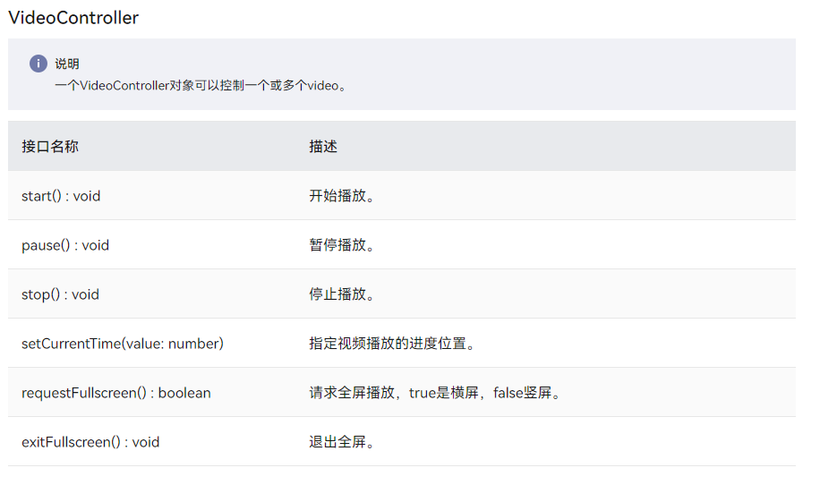Select the stop() : void entry

click(60, 295)
